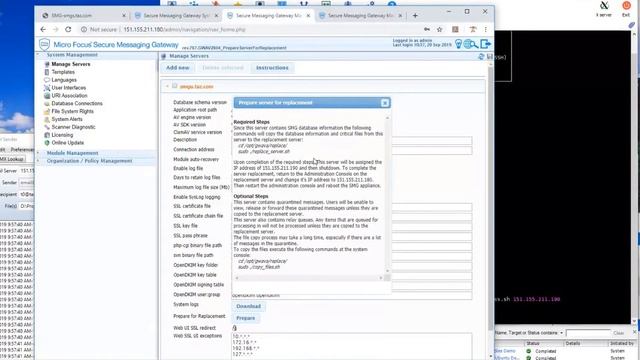Viewport: 640px width, 360px height.
Task: Open a new browser tab
Action: click(415, 16)
